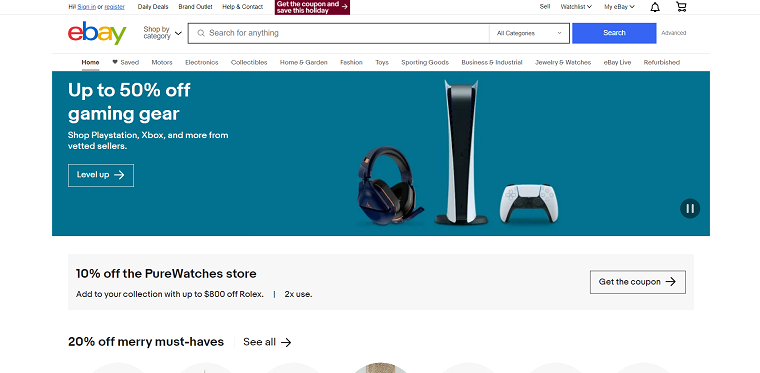Open the eBay Live tab

[617, 62]
